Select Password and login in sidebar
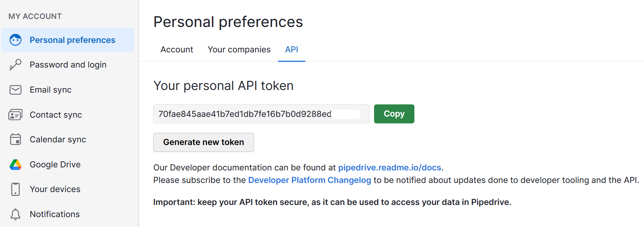 [x=68, y=65]
